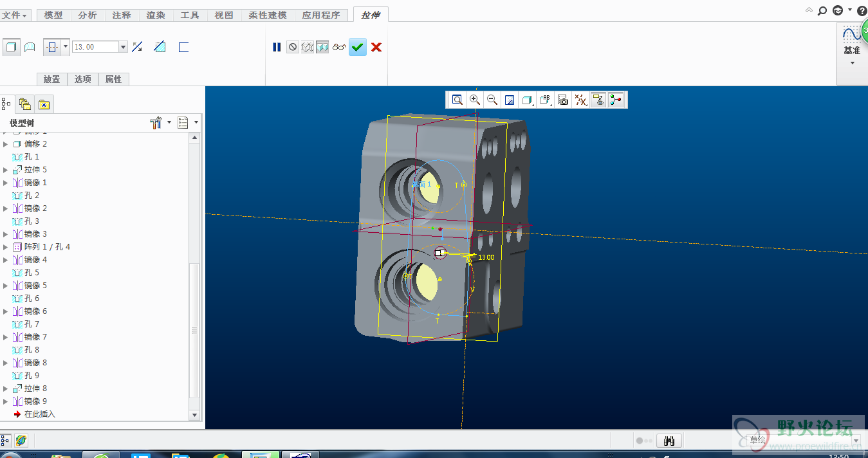
Task: Toggle the annotation display icon
Action: (x=598, y=100)
